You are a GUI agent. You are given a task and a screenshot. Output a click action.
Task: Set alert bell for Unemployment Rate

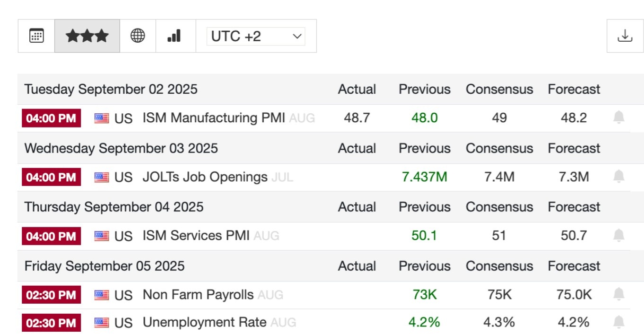click(618, 323)
